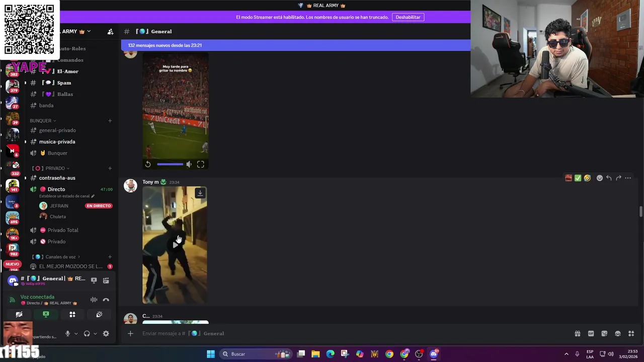Click Deshabilitar streamer mode button
The image size is (644, 362).
point(408,17)
